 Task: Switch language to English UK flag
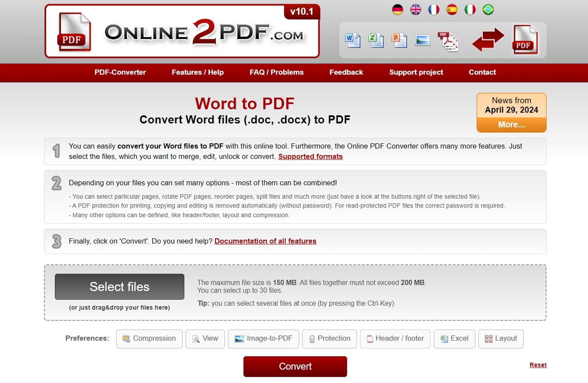coord(416,9)
